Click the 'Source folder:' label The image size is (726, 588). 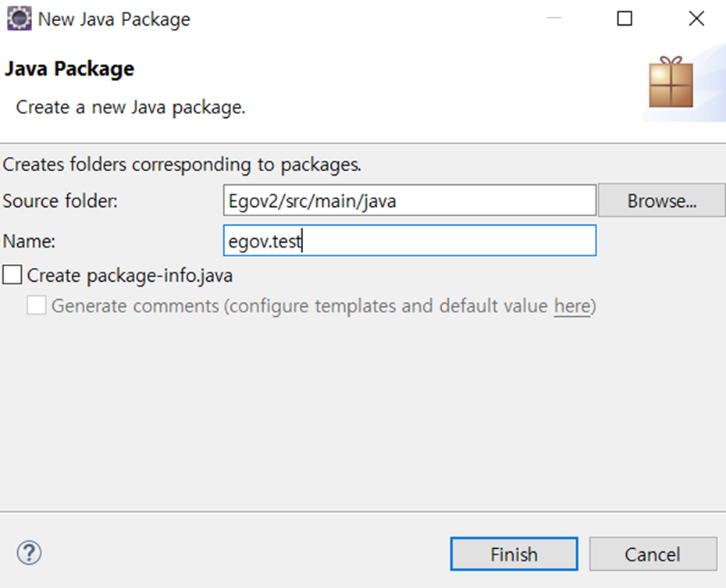pyautogui.click(x=60, y=201)
